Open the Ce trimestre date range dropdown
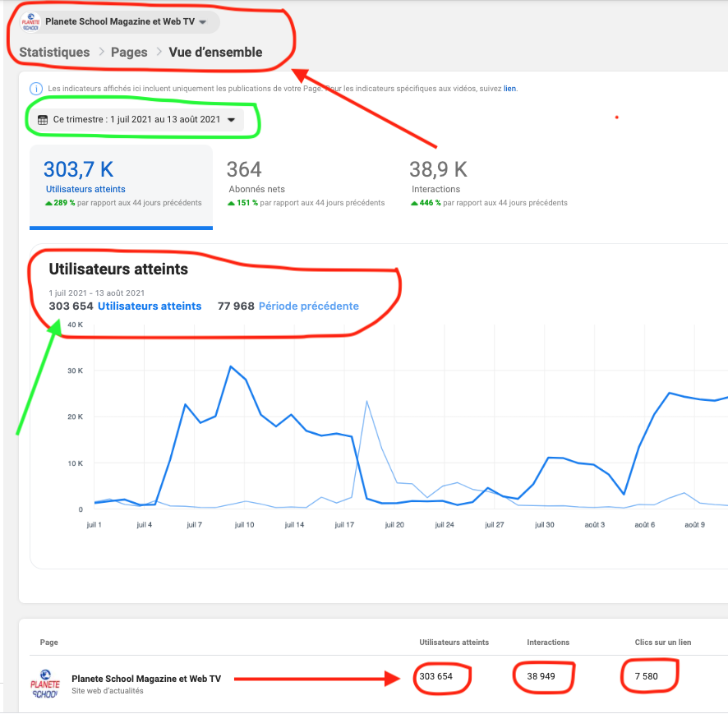 [136, 119]
